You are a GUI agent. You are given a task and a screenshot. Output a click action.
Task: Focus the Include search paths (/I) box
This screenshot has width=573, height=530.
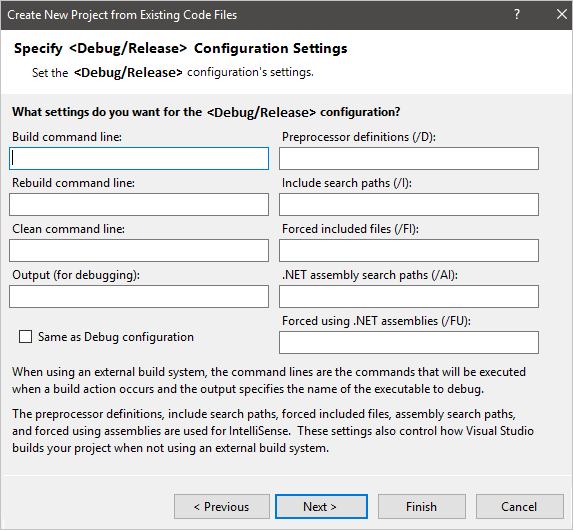point(409,205)
